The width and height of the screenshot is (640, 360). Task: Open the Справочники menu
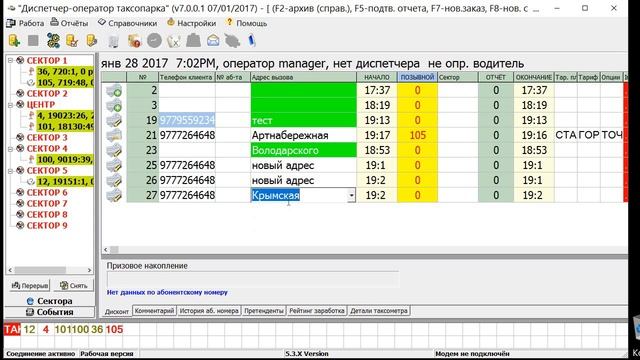[x=127, y=23]
